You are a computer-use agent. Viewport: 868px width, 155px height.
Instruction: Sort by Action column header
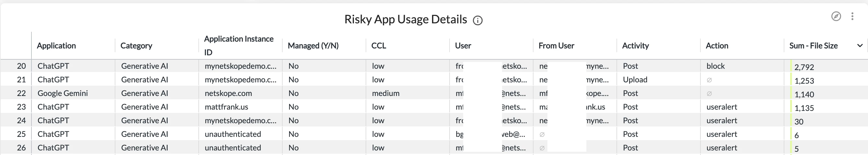717,45
